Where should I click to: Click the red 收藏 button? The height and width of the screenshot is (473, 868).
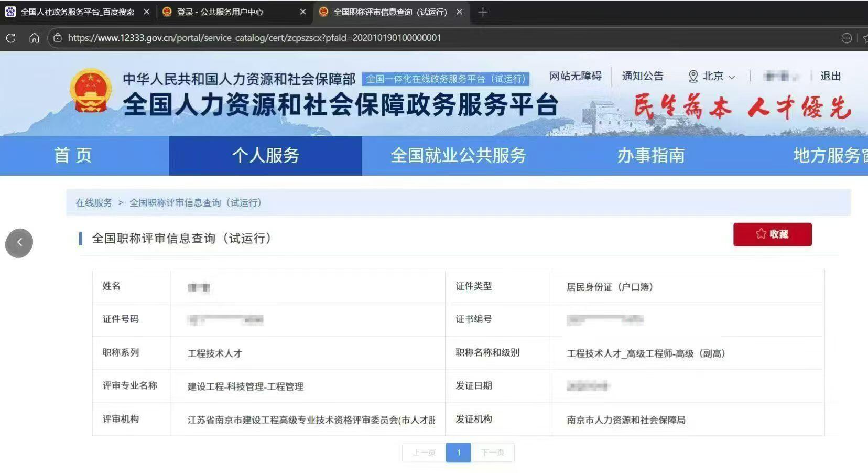tap(773, 234)
